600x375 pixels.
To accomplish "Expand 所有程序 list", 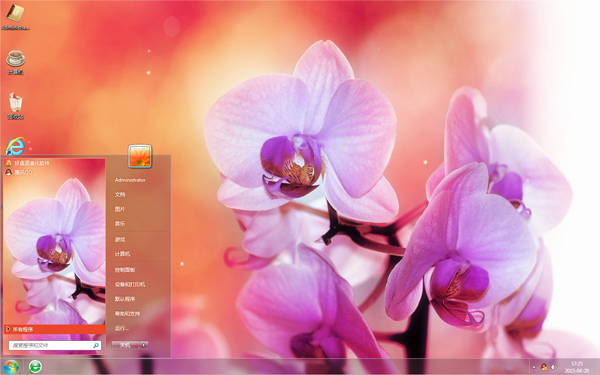I will [54, 329].
